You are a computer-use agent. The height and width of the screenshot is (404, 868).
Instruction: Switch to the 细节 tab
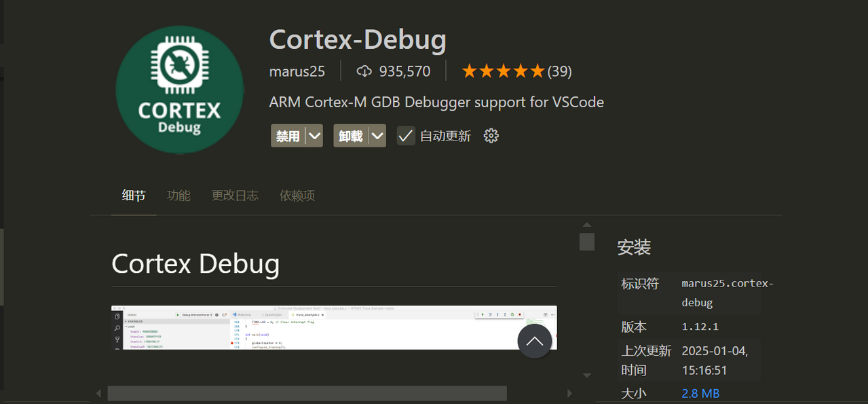(134, 196)
